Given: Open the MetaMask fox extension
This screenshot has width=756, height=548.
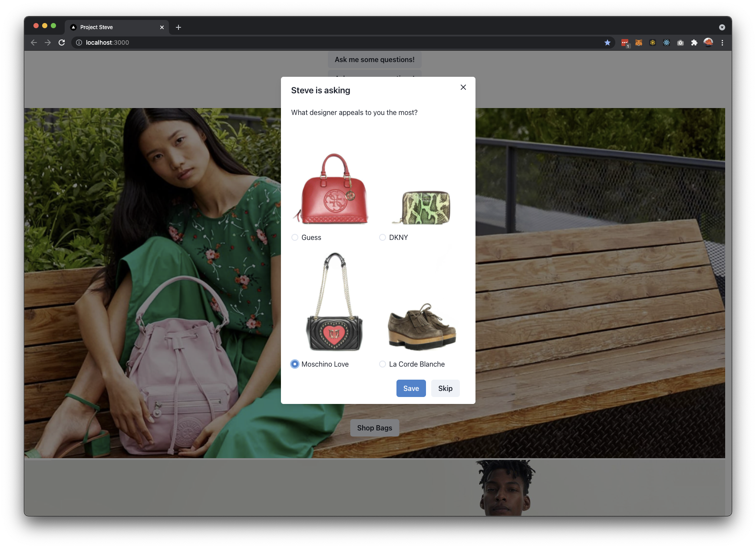Looking at the screenshot, I should point(638,43).
